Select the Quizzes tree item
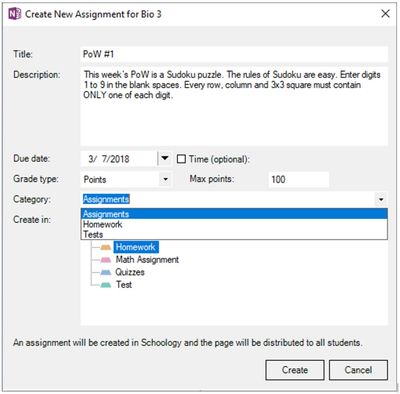The width and height of the screenshot is (400, 394). point(130,272)
